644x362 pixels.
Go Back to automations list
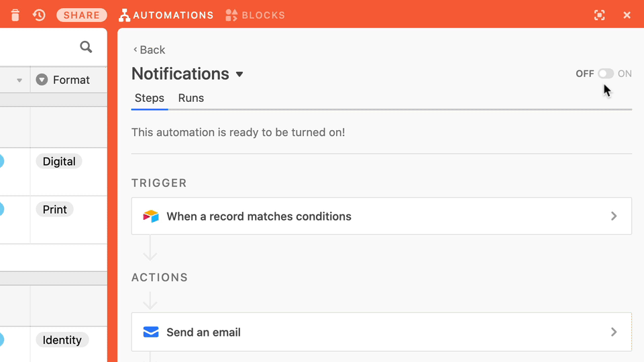[x=149, y=50]
